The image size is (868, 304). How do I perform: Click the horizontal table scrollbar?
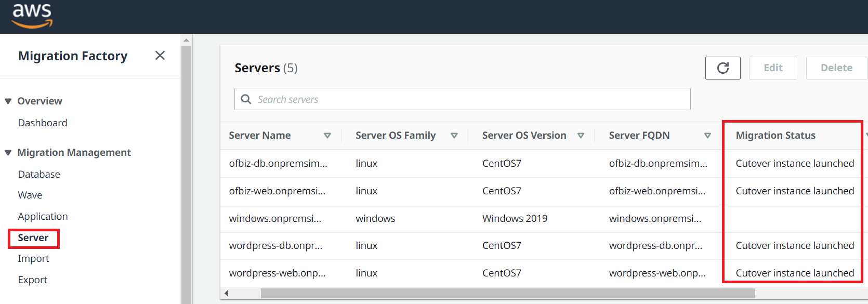(x=508, y=294)
